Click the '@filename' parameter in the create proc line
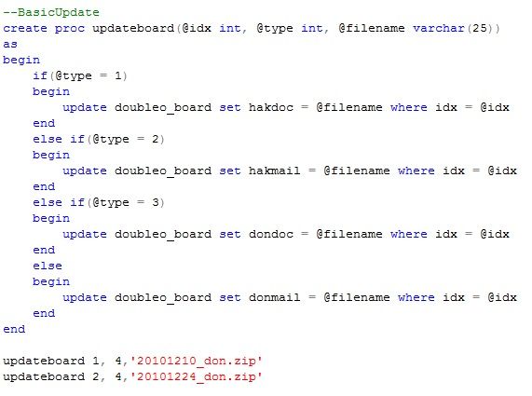This screenshot has height=396, width=532. (372, 28)
